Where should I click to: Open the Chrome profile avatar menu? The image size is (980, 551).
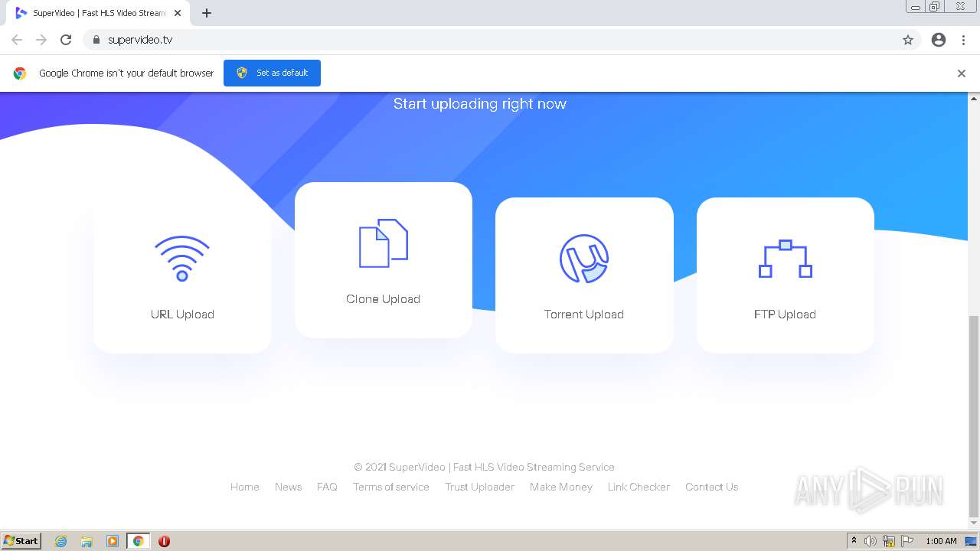[939, 40]
